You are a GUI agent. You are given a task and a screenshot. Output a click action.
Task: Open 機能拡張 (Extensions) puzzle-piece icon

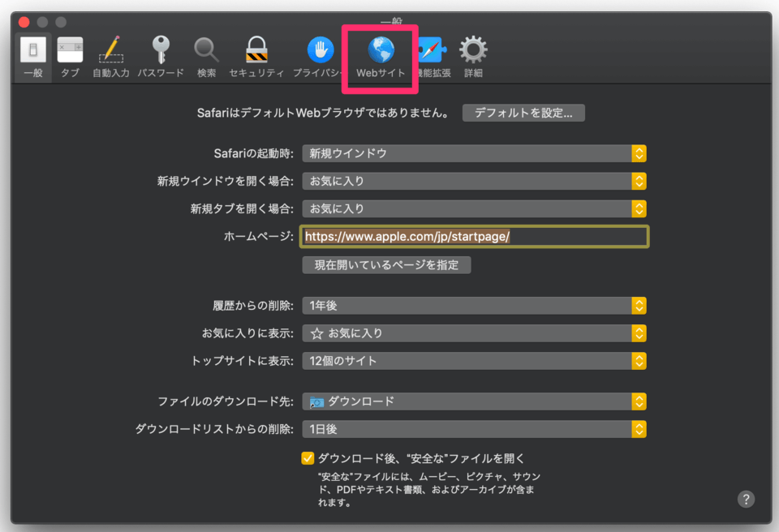point(431,51)
